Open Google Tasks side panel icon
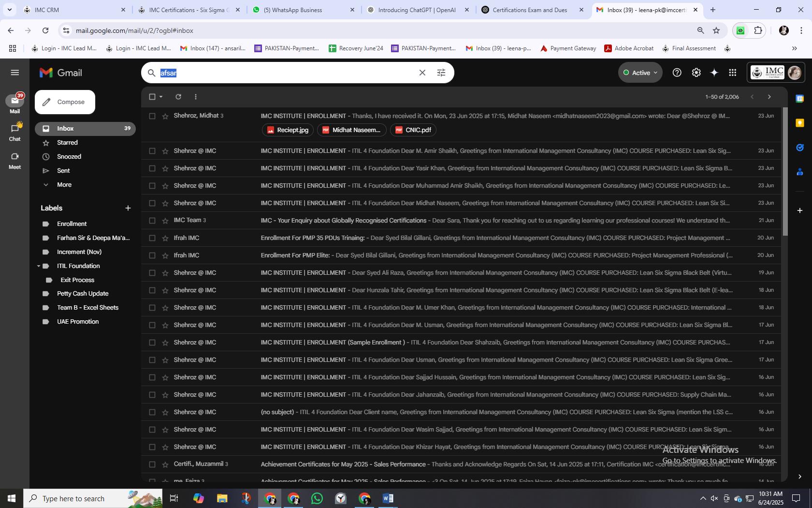 tap(800, 147)
